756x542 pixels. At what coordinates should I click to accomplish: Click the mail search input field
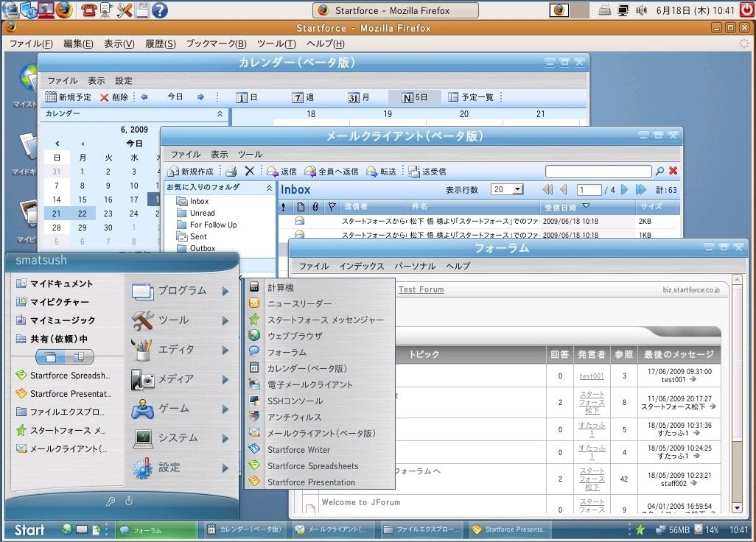tap(598, 172)
